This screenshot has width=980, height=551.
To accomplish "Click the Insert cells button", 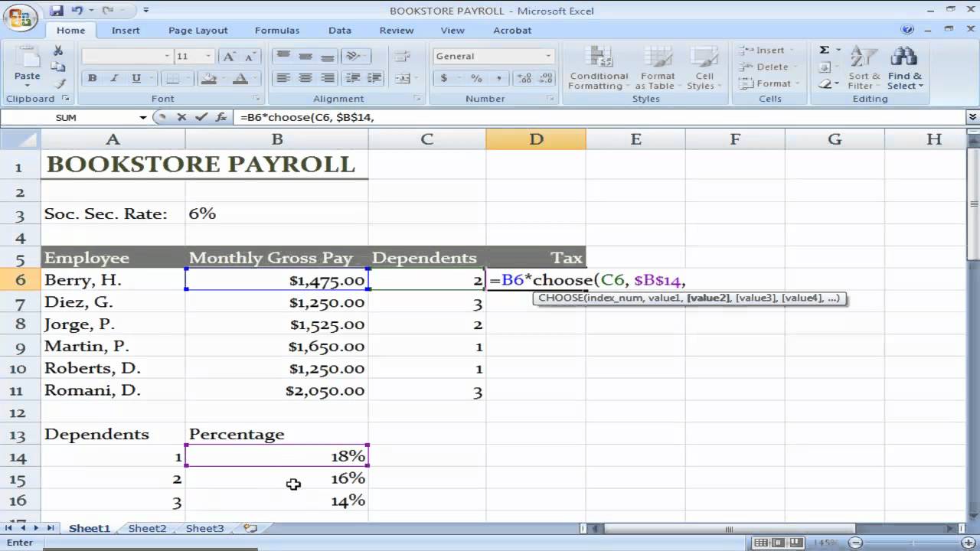I will [x=769, y=50].
